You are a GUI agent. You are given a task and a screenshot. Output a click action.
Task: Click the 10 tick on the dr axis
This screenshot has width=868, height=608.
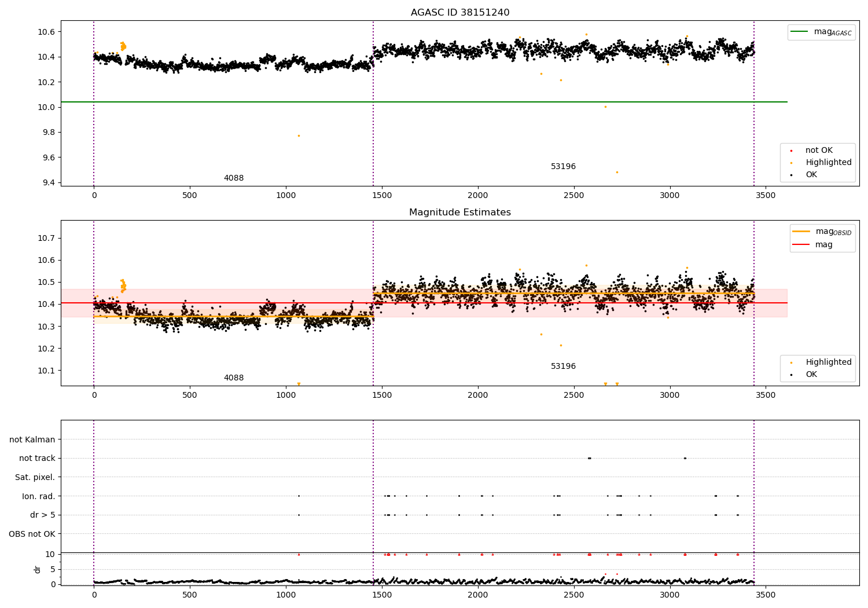[50, 555]
